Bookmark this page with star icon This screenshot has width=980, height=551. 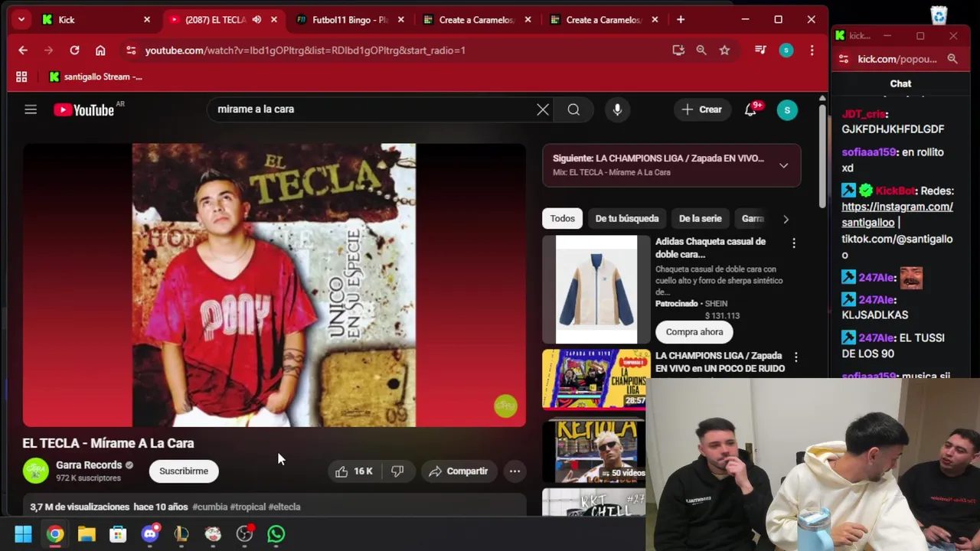point(724,50)
